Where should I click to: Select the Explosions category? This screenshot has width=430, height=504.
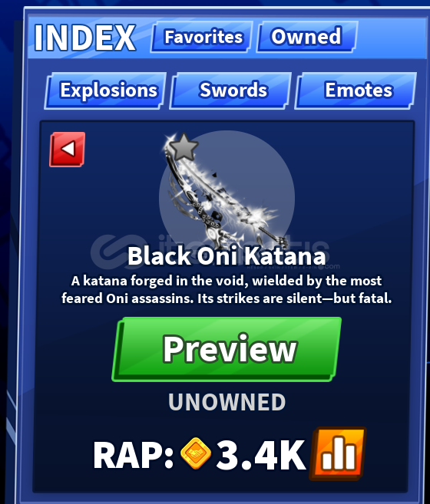pos(105,91)
